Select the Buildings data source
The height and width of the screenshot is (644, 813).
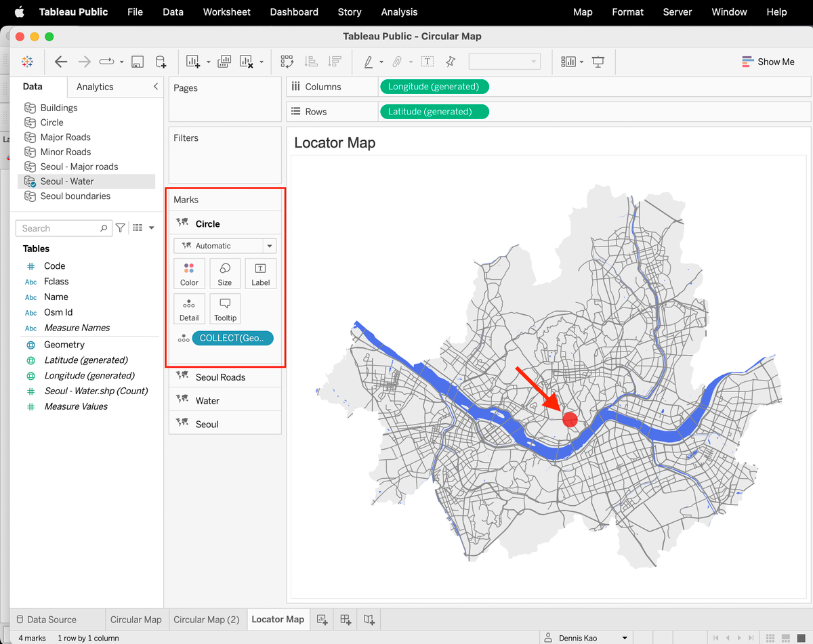[59, 108]
